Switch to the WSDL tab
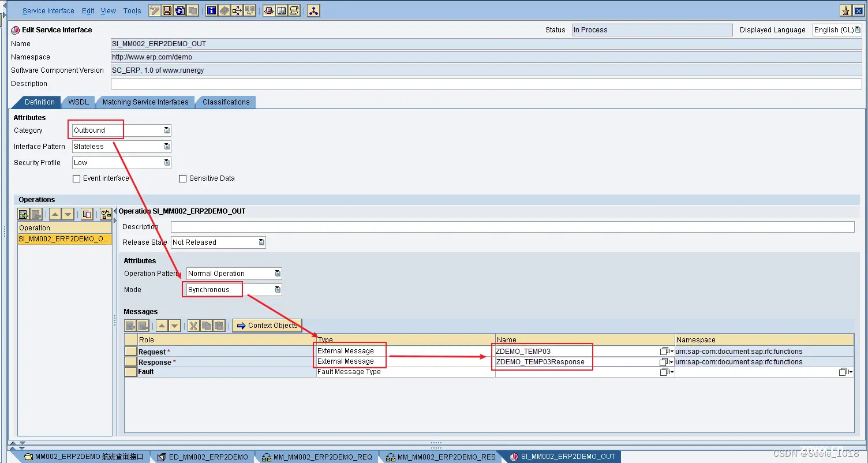 coord(78,102)
